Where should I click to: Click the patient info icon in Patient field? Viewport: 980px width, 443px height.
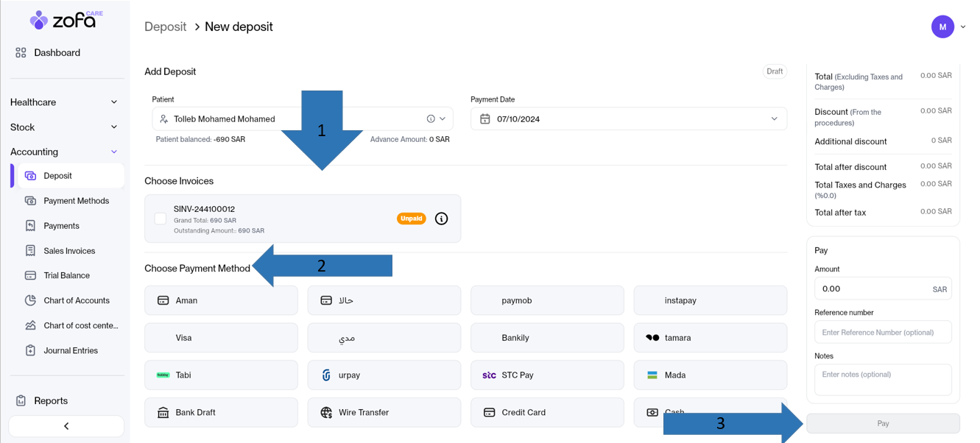pyautogui.click(x=431, y=118)
